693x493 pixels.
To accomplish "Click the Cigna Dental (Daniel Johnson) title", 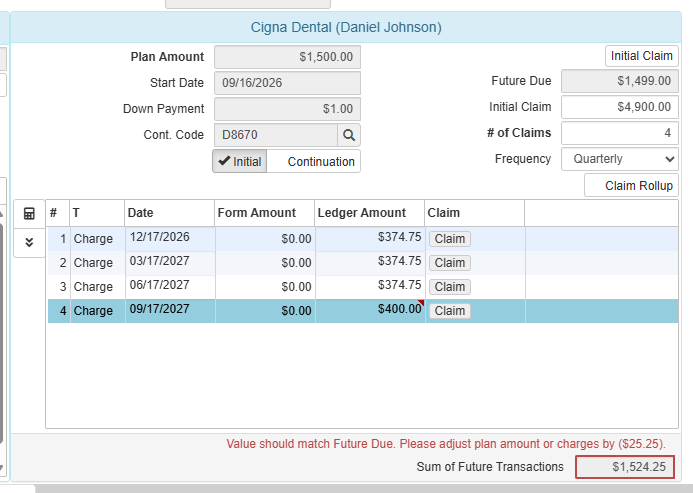I will point(346,27).
